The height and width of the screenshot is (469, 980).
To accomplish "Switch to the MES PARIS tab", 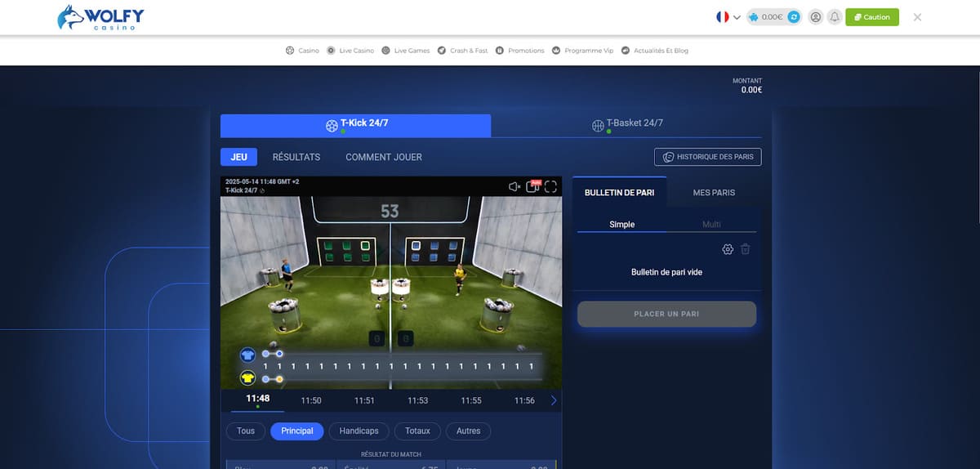I will coord(714,193).
